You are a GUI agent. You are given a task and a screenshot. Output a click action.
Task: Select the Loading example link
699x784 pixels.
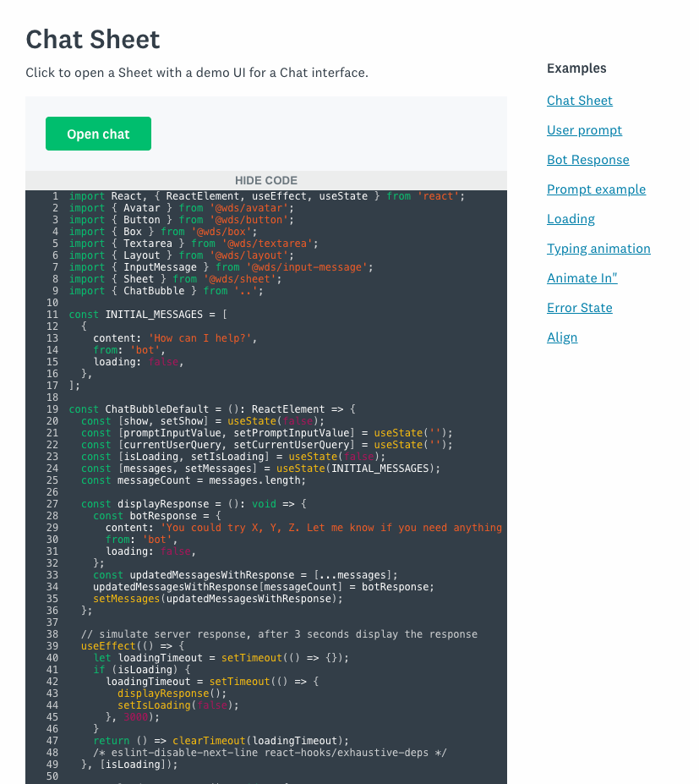point(571,219)
